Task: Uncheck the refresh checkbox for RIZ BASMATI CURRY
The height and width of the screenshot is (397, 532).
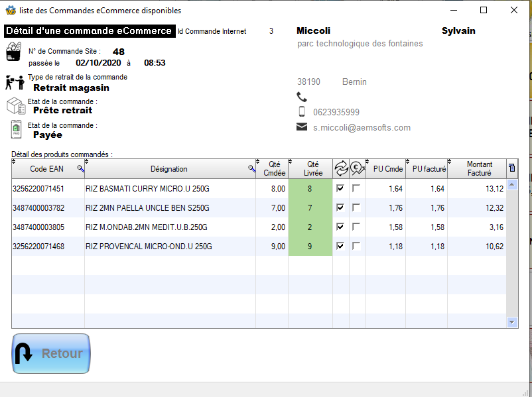Action: click(x=342, y=188)
